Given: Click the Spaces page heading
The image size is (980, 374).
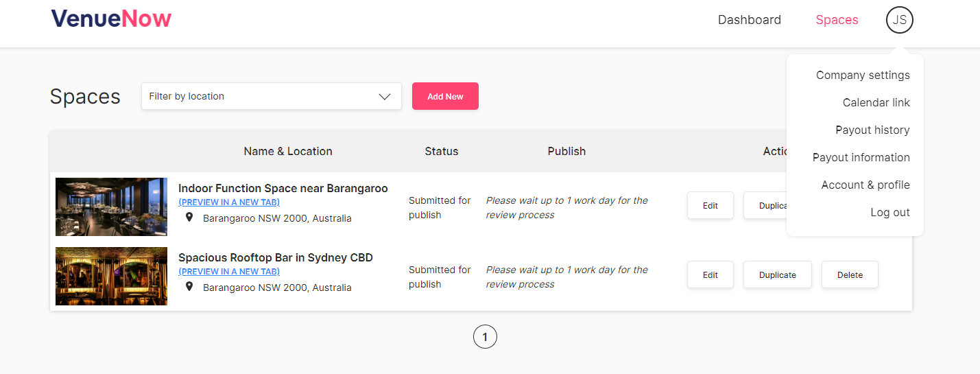Looking at the screenshot, I should click(85, 97).
